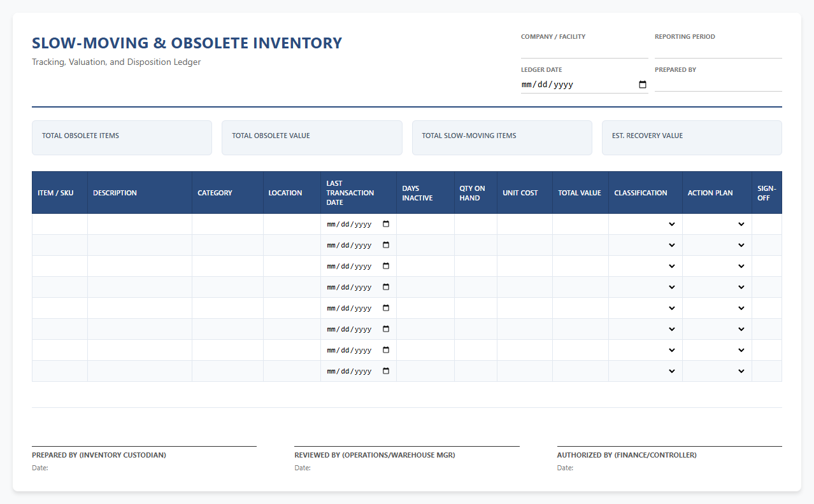Click the Total Slow-Moving Items summary card

click(x=502, y=137)
